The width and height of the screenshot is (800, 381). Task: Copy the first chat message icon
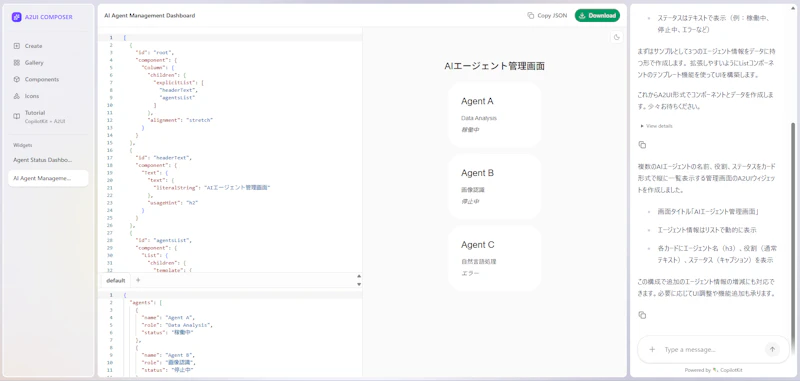[x=642, y=145]
